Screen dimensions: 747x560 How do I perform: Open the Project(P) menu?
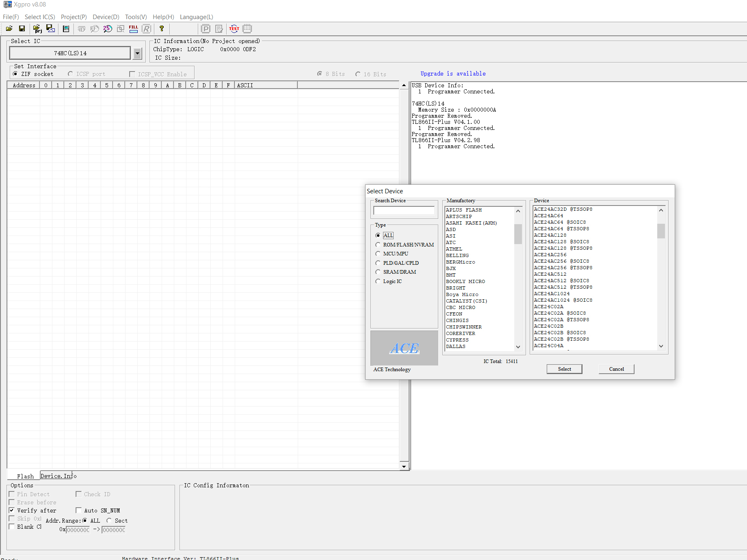click(x=74, y=17)
